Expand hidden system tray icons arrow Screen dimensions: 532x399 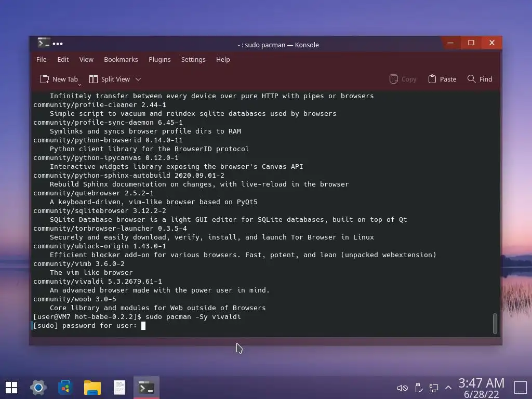click(x=448, y=388)
